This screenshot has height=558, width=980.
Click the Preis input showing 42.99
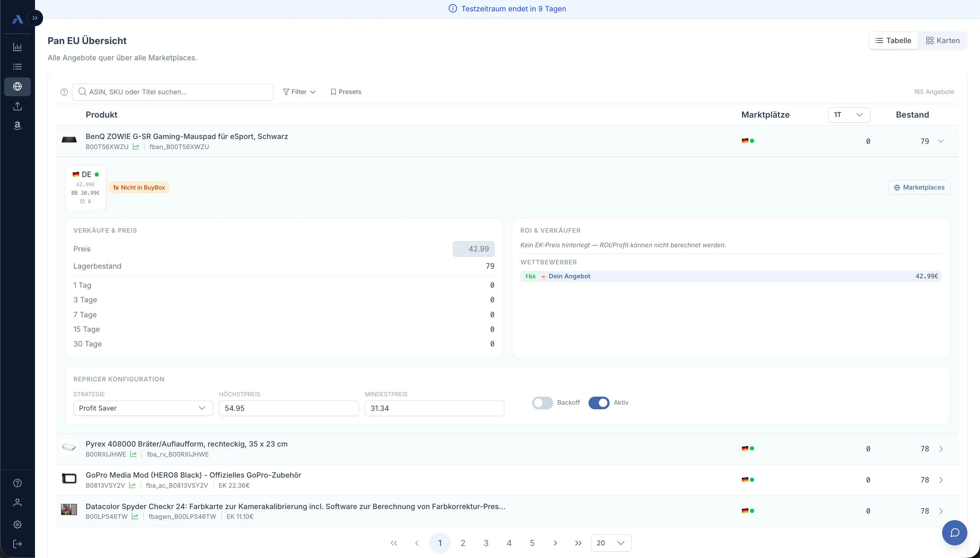[x=473, y=249]
